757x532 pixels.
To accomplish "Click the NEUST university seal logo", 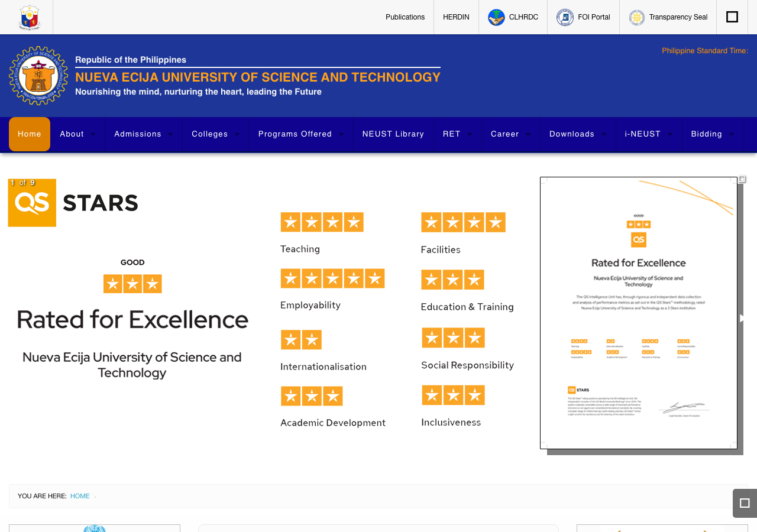I will 38,76.
